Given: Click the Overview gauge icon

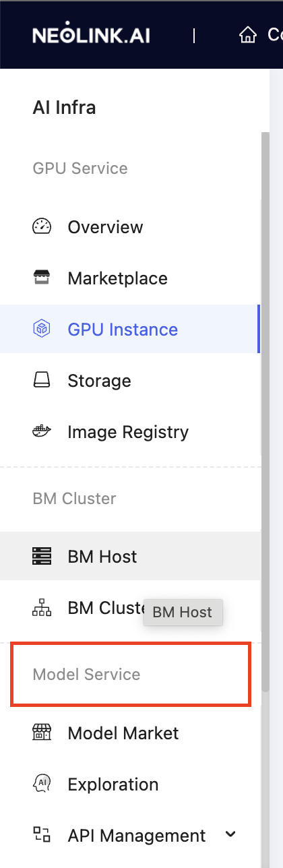Looking at the screenshot, I should [x=42, y=226].
